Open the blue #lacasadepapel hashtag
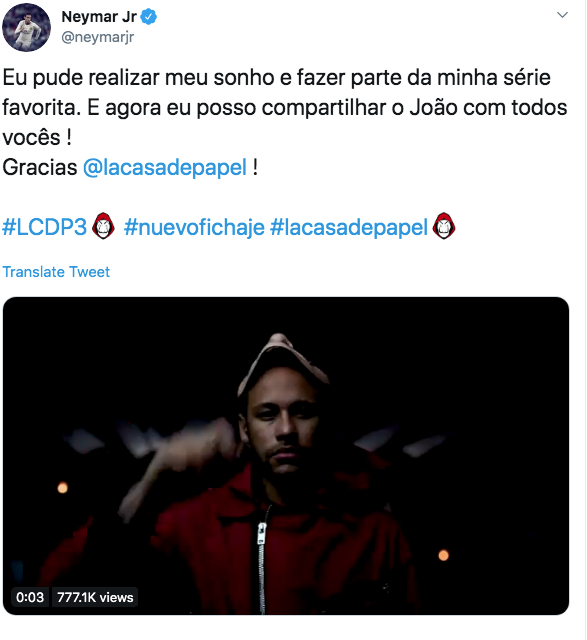587x640 pixels. 349,228
